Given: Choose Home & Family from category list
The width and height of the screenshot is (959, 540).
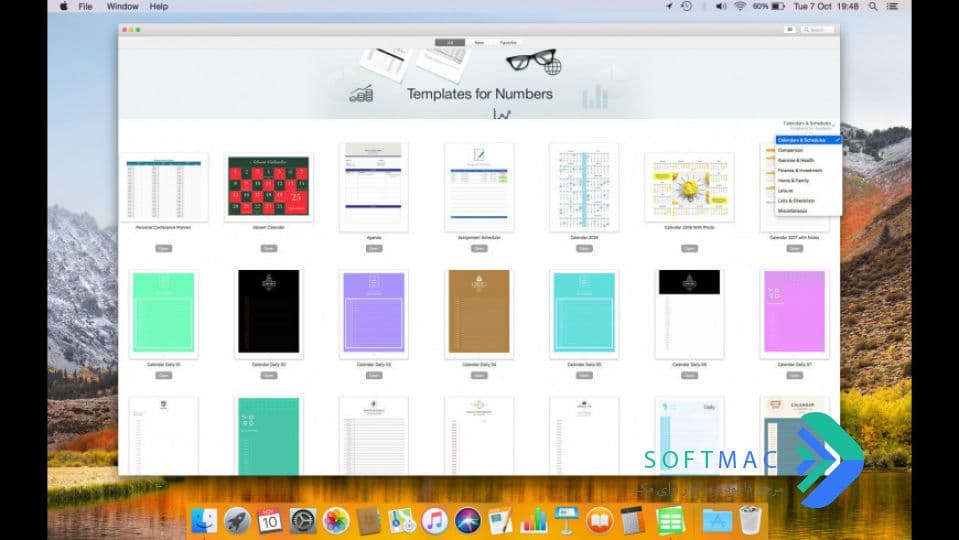Looking at the screenshot, I should tap(808, 180).
